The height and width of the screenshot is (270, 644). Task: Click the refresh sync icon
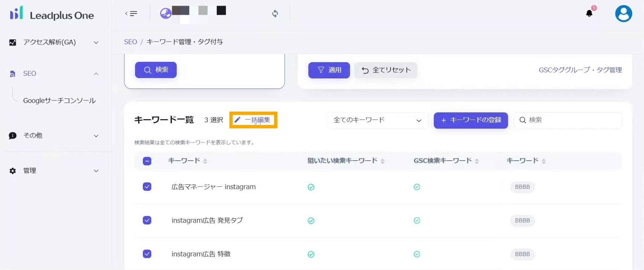[x=275, y=14]
